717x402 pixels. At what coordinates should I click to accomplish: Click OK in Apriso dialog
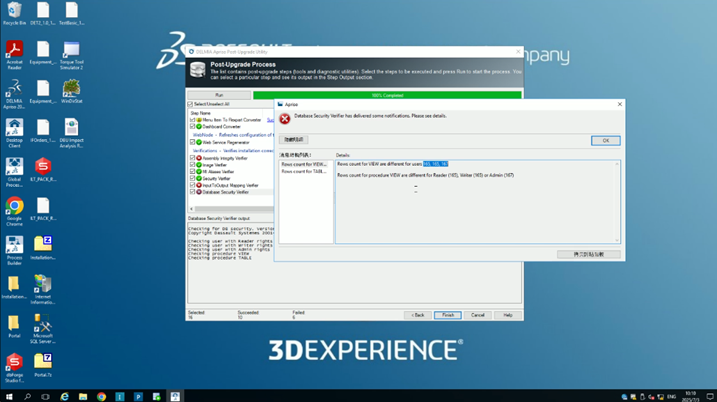[605, 140]
